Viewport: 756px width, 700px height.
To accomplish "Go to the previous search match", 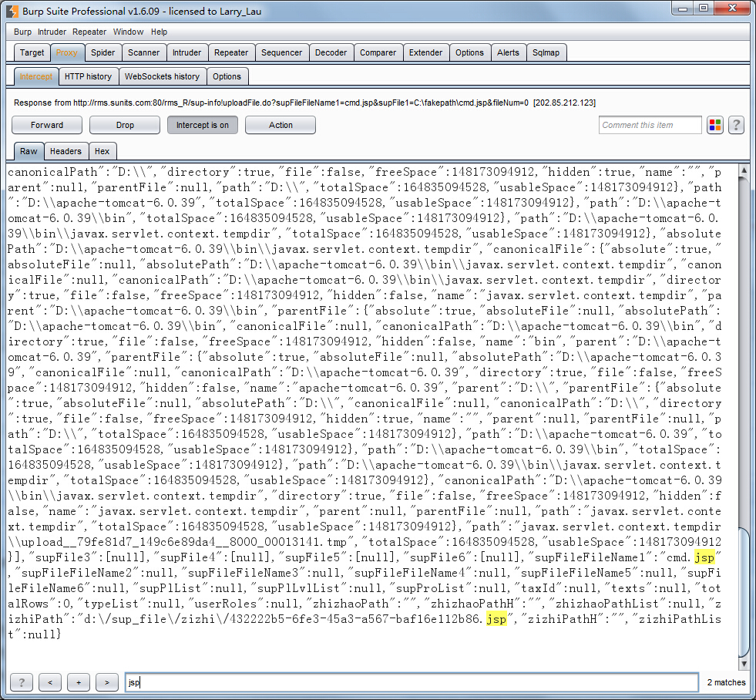I will (x=50, y=682).
